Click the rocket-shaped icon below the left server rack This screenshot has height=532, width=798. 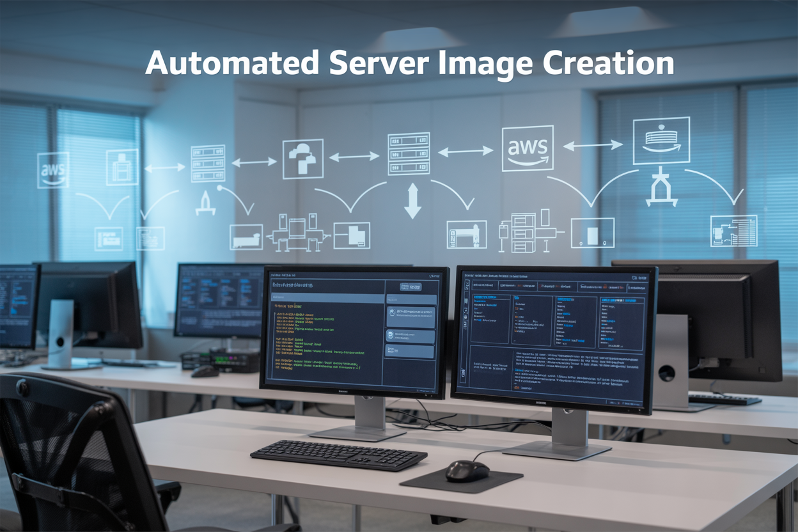[205, 202]
